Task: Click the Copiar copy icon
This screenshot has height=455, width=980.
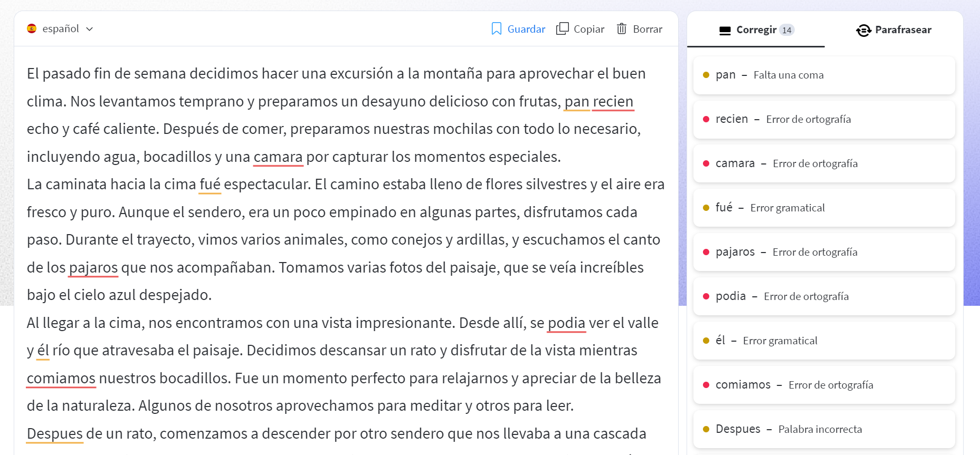Action: pos(563,28)
